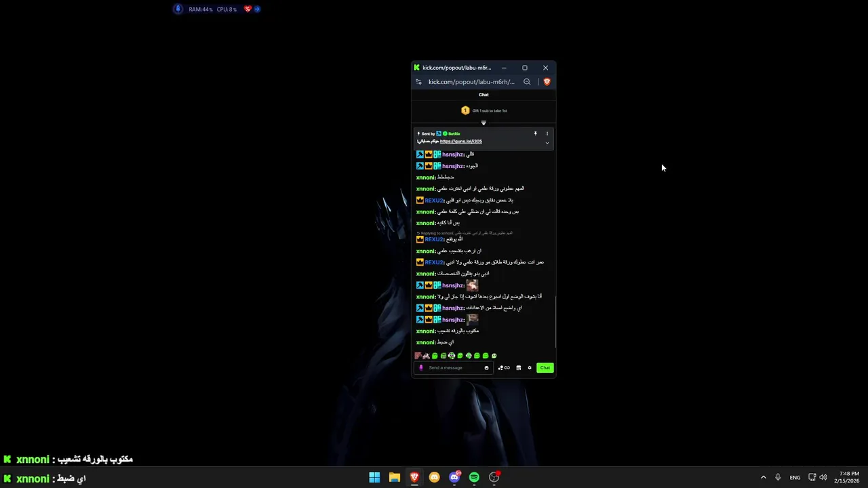Select the sixth green emote in the bar
Image resolution: width=868 pixels, height=488 pixels.
click(x=460, y=356)
